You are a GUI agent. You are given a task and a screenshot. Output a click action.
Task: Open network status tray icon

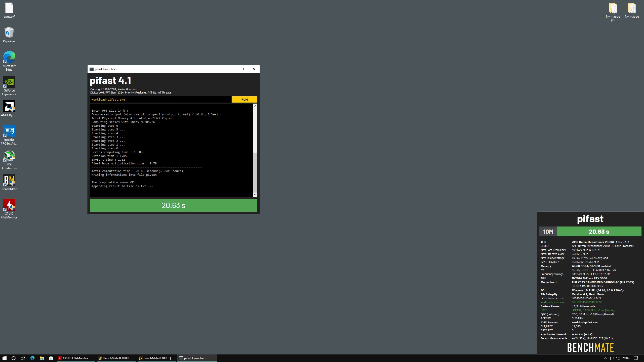tap(612, 358)
